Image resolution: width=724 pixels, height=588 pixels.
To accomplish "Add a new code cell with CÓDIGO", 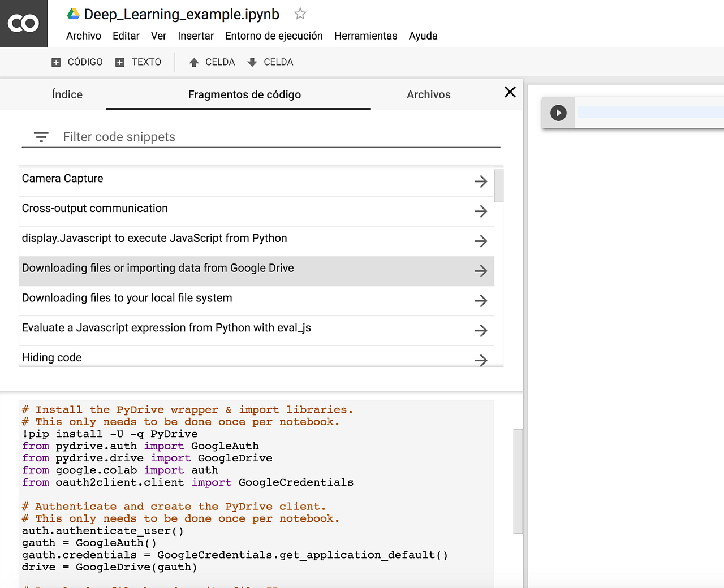I will (x=76, y=62).
